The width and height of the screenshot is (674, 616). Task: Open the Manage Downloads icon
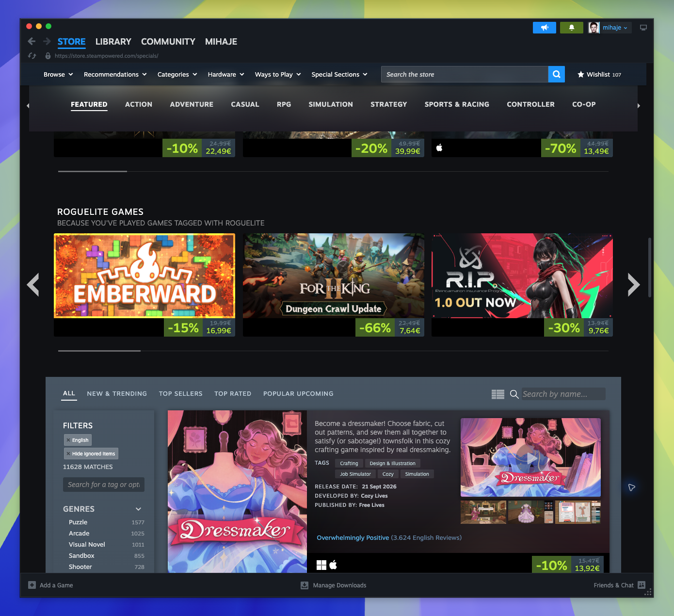tap(305, 585)
